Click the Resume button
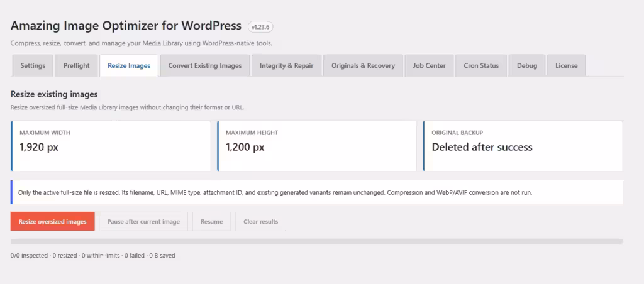Image resolution: width=644 pixels, height=284 pixels. coord(211,222)
